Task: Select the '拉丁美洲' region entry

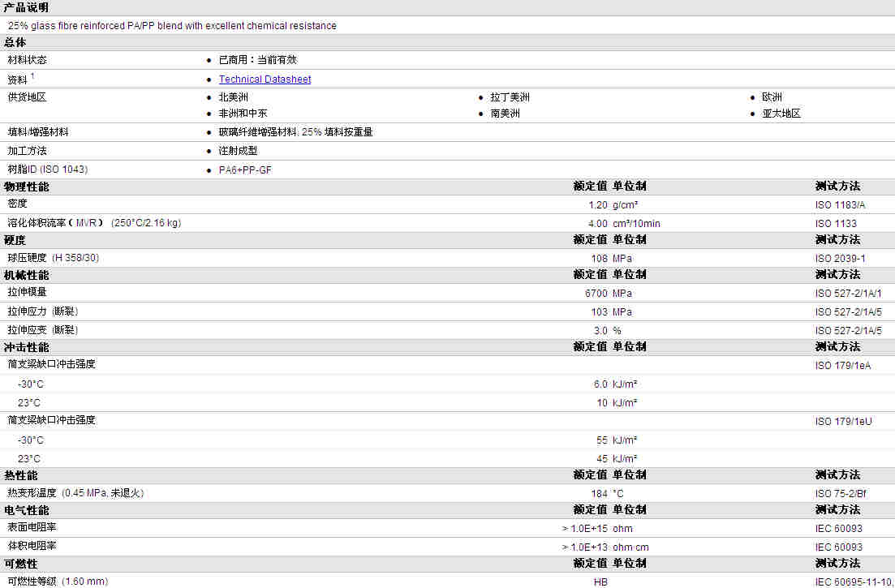Action: pos(510,97)
